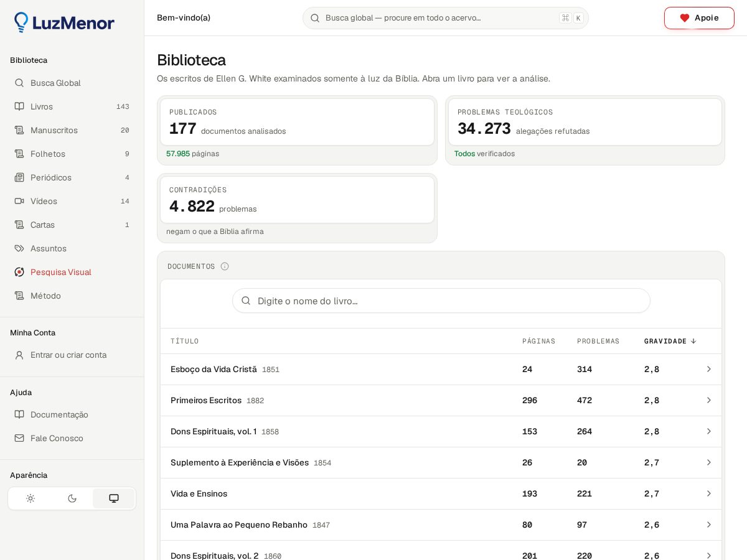
Task: Open Pesquisa Visual in sidebar
Action: [x=72, y=272]
